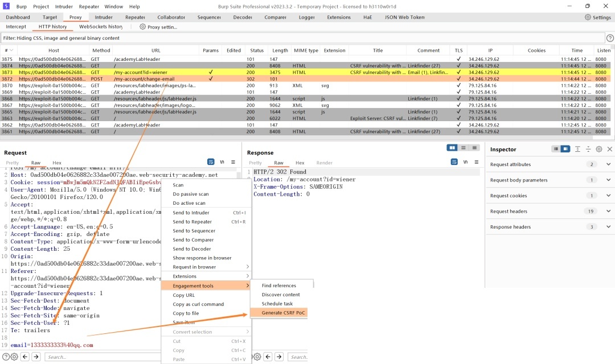Open Response search settings gear
Screen dimensions: 615x364
click(x=257, y=357)
